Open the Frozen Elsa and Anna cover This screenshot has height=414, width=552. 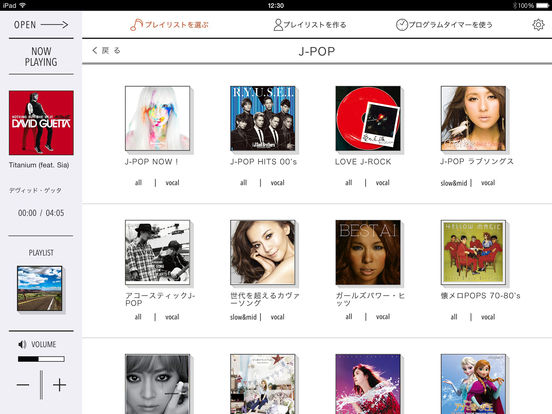(473, 384)
